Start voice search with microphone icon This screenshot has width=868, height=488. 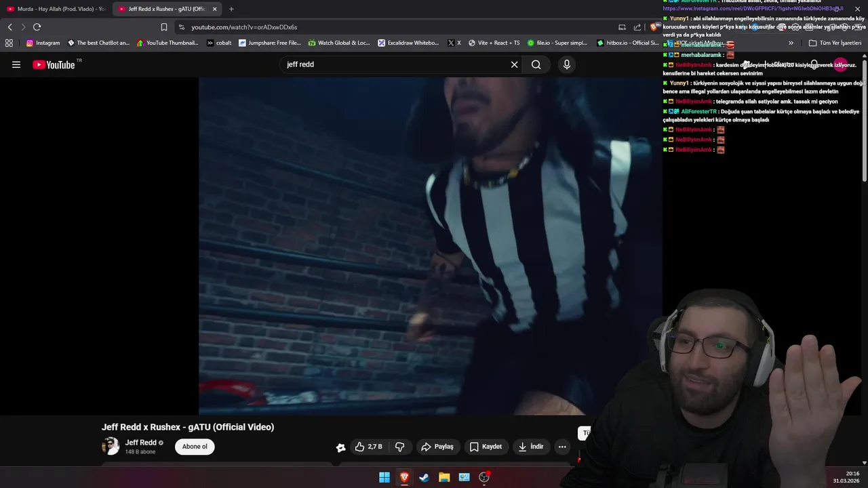[567, 64]
